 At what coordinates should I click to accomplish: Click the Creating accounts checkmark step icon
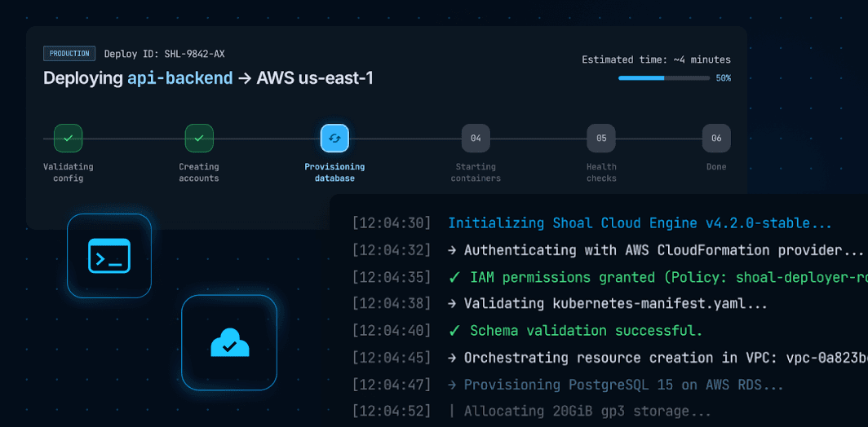tap(199, 139)
